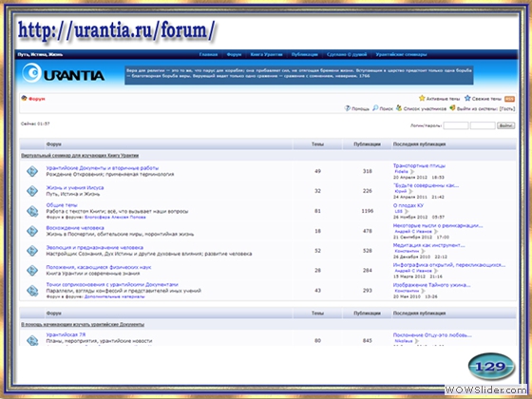Viewport: 532px width, 399px height.
Task: Open the Поиск link
Action: [x=386, y=109]
